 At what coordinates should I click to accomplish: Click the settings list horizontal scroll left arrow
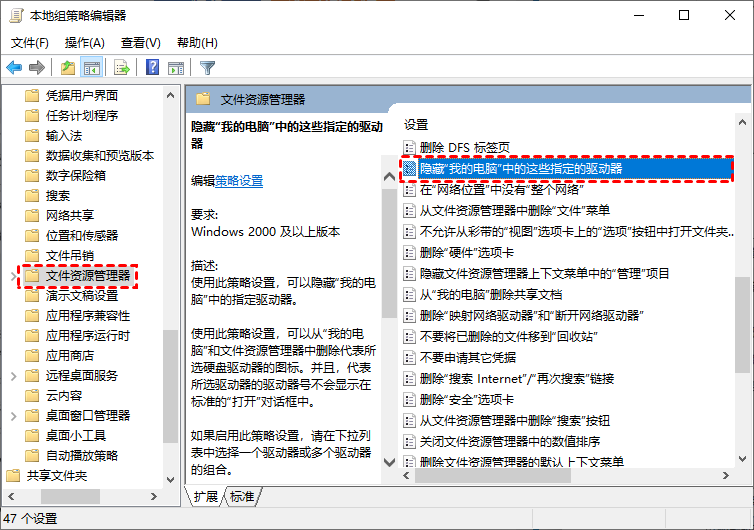407,476
